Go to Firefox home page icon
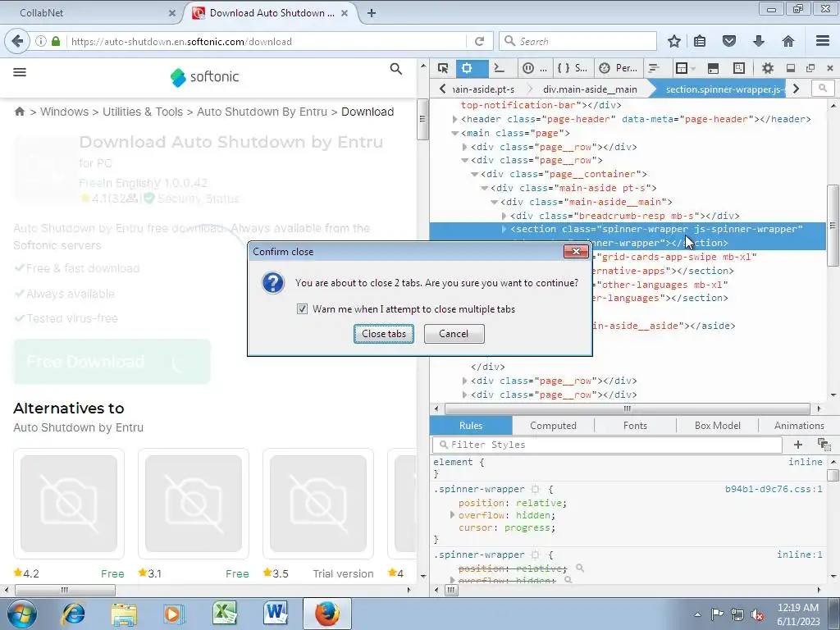Screen dimensions: 840x630 click(x=788, y=41)
